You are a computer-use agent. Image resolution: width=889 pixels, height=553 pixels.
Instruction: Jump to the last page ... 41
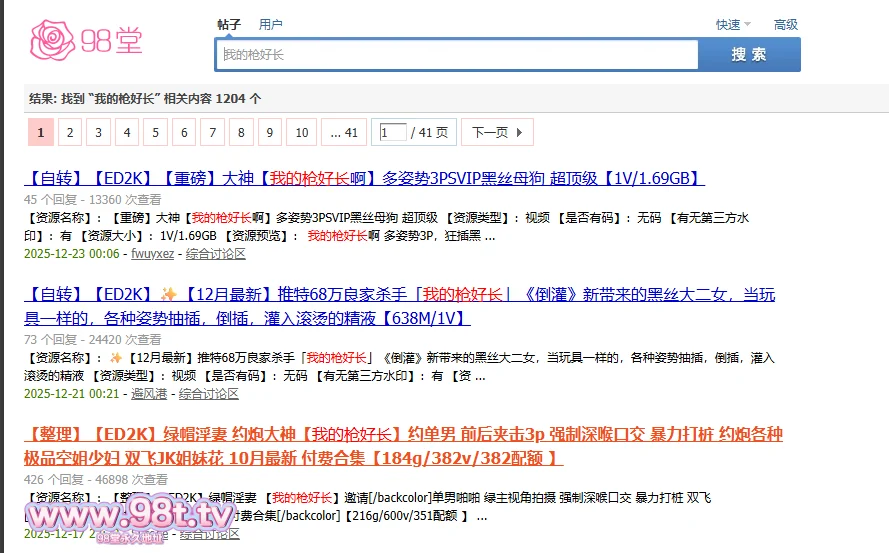(x=344, y=132)
